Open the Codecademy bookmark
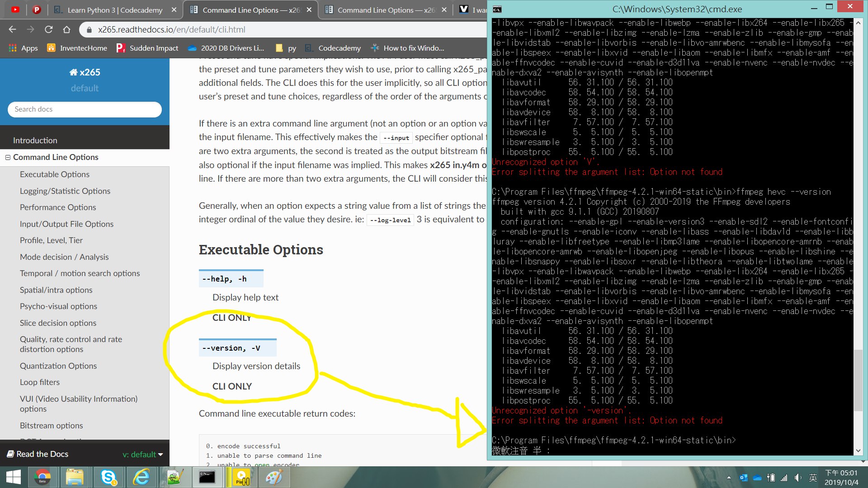The height and width of the screenshot is (488, 868). pos(333,48)
